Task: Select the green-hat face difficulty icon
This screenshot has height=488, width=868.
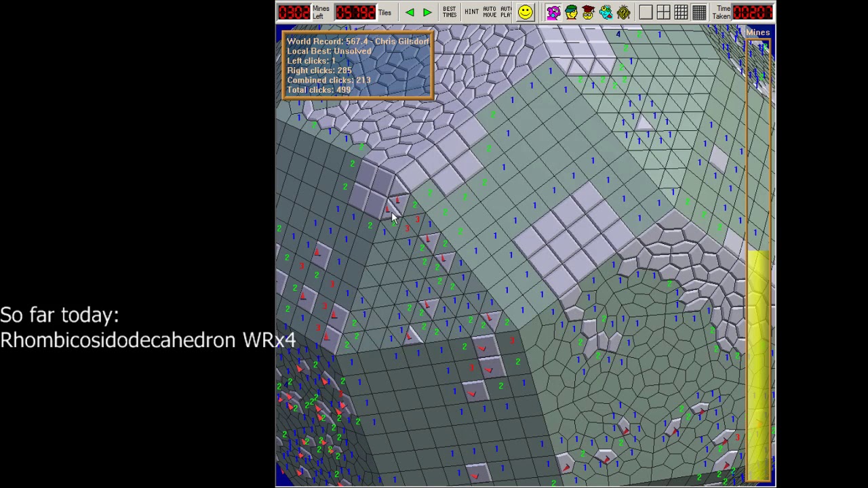Action: [x=571, y=12]
